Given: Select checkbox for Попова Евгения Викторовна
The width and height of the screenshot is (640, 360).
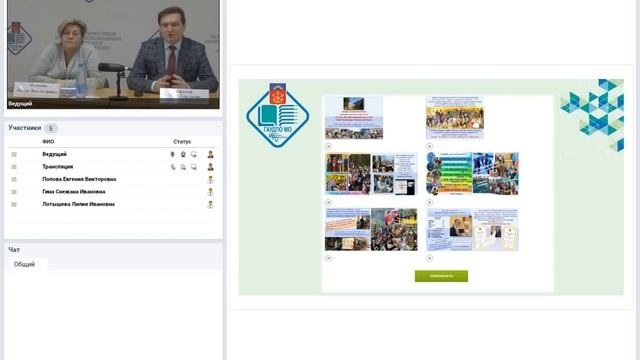Looking at the screenshot, I should pos(14,180).
